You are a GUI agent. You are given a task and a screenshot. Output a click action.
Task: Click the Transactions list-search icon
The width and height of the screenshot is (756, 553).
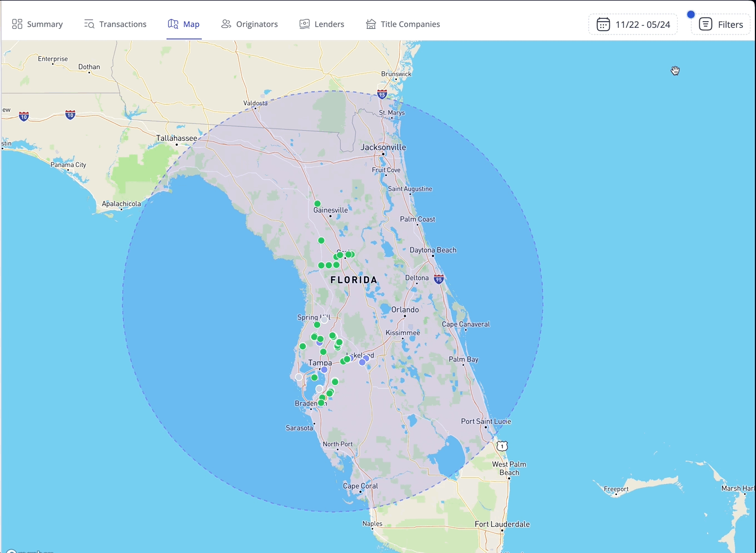pos(89,24)
